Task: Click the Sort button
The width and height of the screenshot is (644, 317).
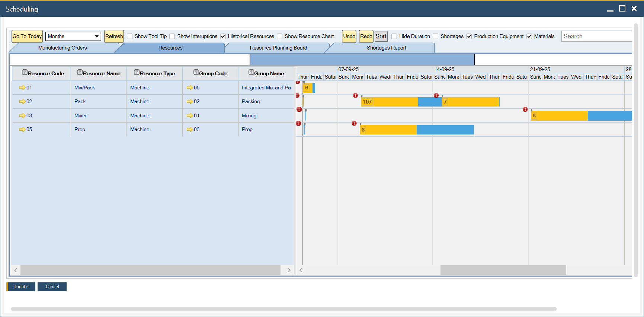Action: pyautogui.click(x=381, y=36)
